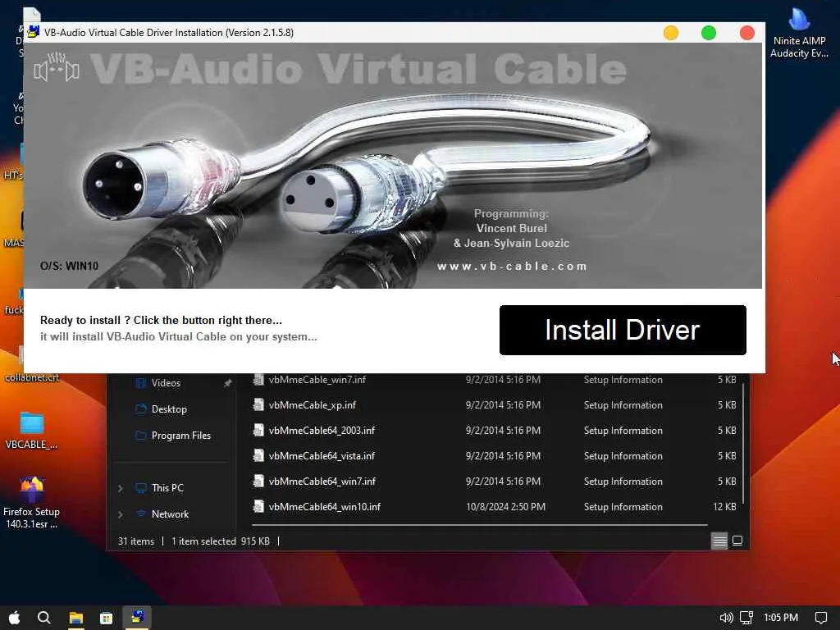Click the Network icon in sidebar
The width and height of the screenshot is (840, 630).
[x=141, y=514]
